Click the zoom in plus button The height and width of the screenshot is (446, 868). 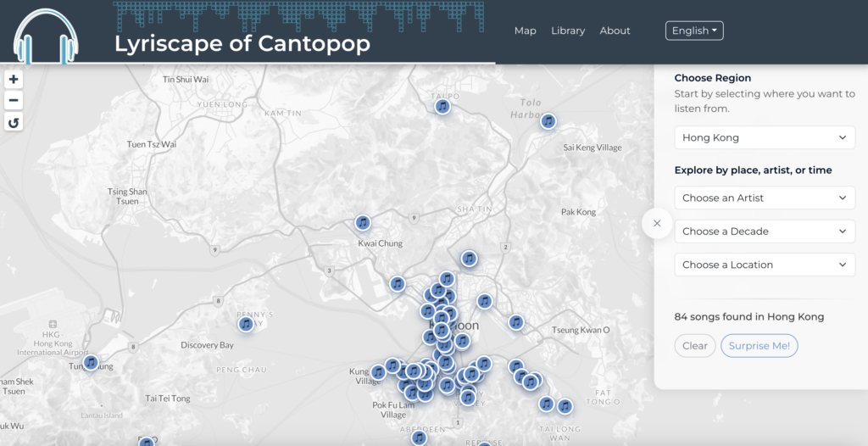(14, 80)
